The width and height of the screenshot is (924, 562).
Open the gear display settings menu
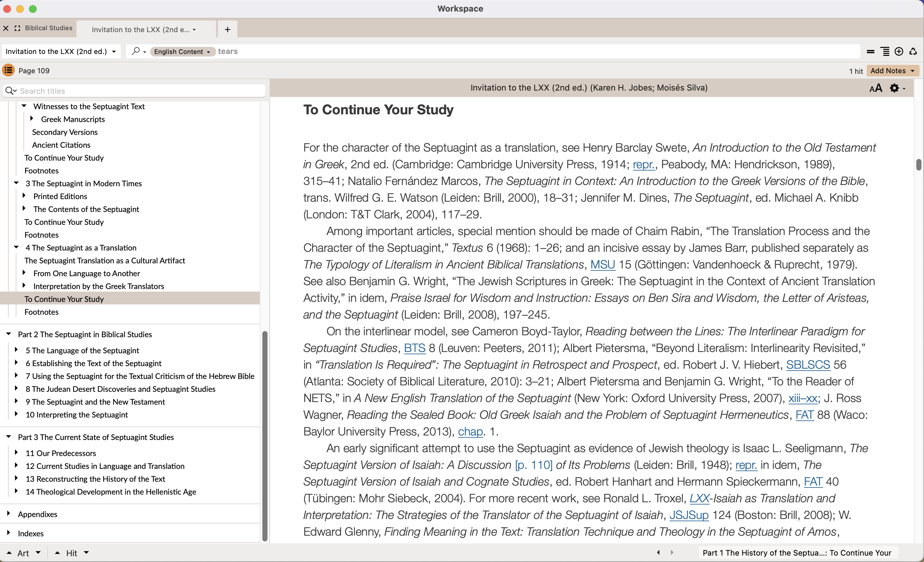[x=897, y=88]
